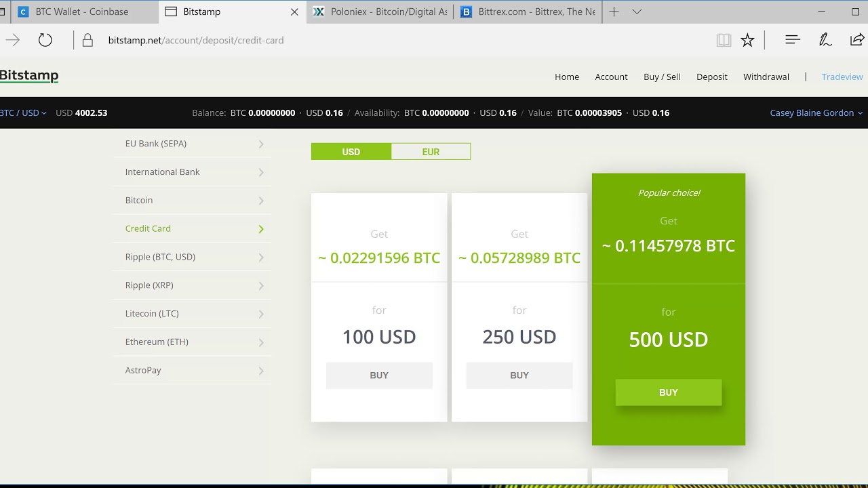Screen dimensions: 868x488
Task: Click the browser refresh icon
Action: pos(45,40)
